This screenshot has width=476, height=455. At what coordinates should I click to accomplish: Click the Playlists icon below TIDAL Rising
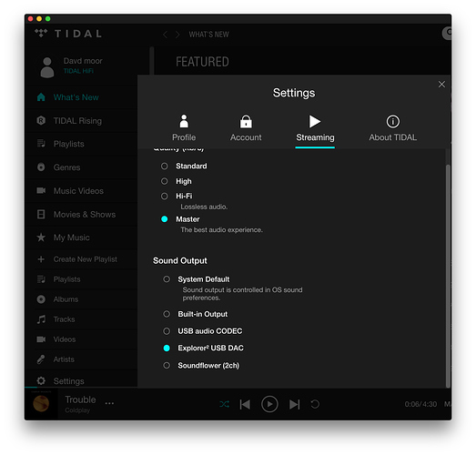click(x=41, y=143)
